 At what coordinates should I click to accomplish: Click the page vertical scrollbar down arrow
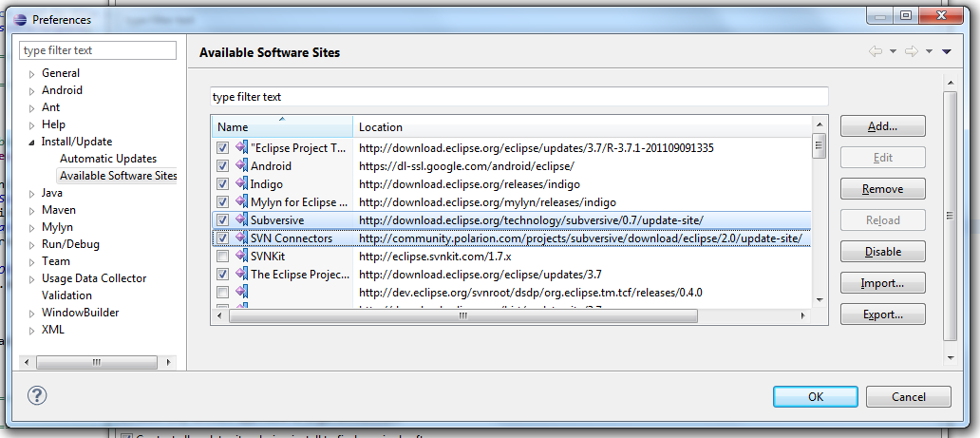950,358
